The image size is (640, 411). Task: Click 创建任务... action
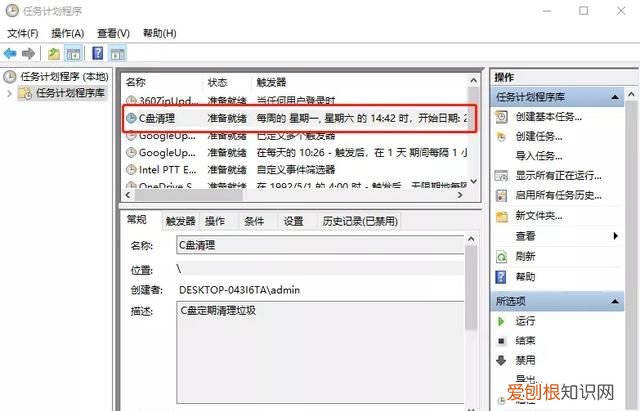pyautogui.click(x=539, y=137)
